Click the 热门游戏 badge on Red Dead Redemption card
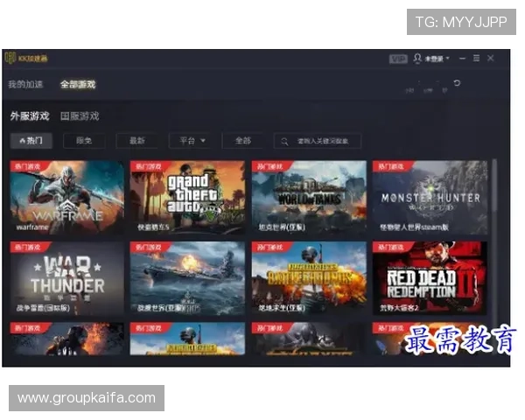 [388, 247]
